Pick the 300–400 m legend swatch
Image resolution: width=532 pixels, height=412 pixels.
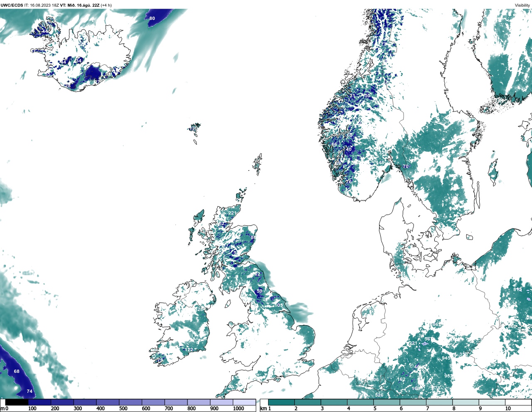point(85,402)
